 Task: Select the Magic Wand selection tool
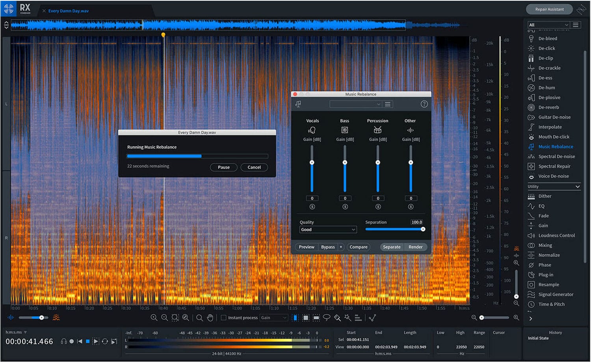(x=348, y=318)
